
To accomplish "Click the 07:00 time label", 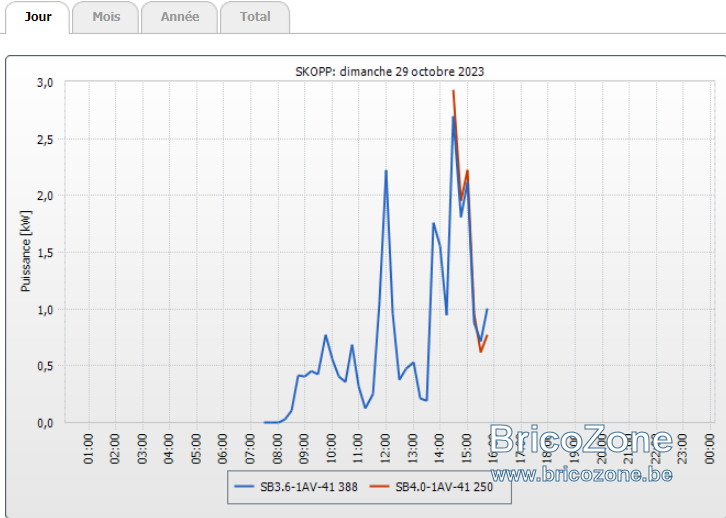I will pos(250,449).
